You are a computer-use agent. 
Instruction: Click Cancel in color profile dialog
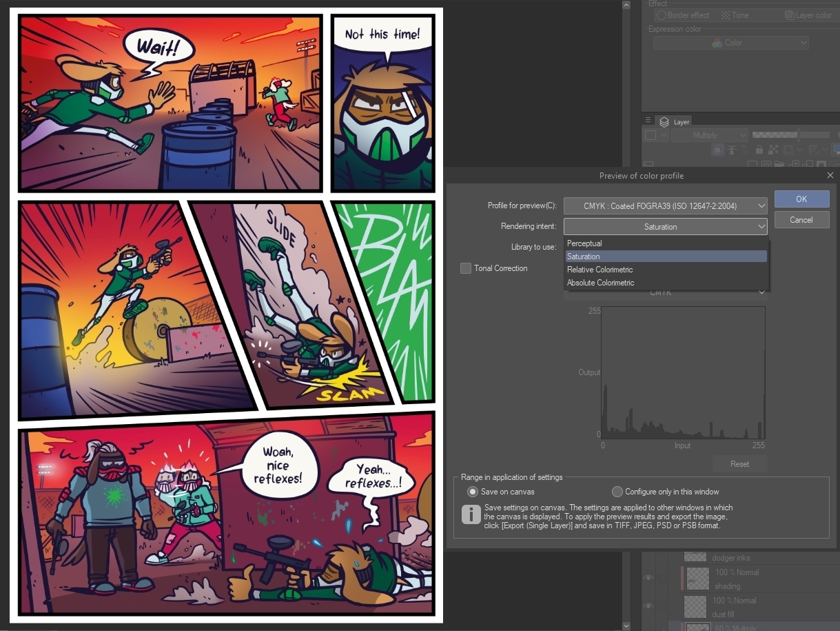[x=801, y=220]
